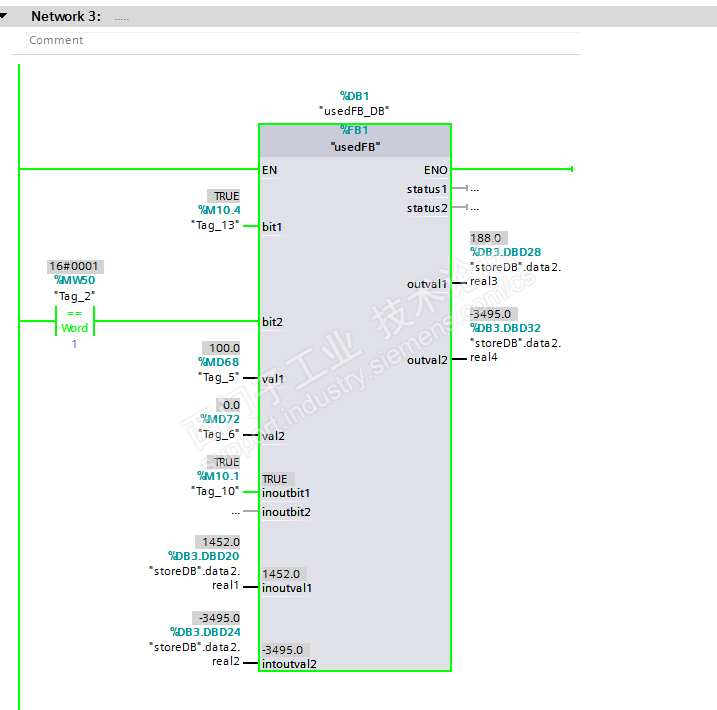Click the empty operand placeholder for status1
717x710 pixels.
[475, 188]
